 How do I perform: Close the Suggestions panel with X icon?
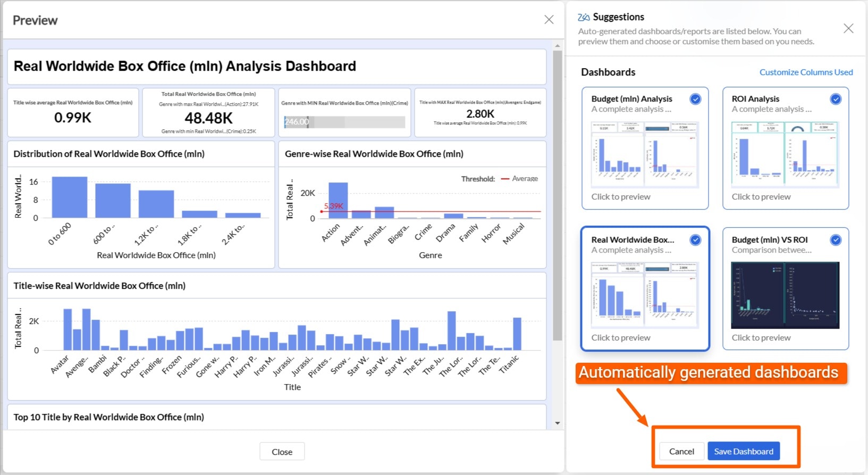[848, 28]
